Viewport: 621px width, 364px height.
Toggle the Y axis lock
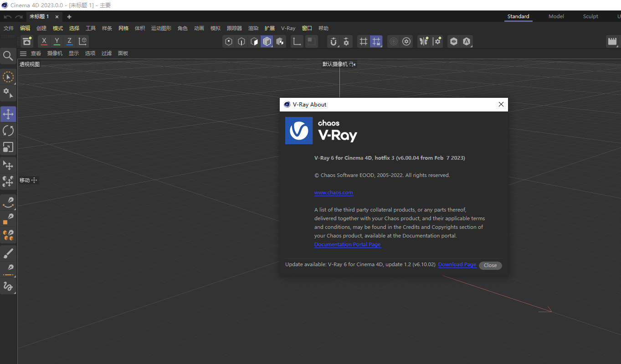click(56, 41)
